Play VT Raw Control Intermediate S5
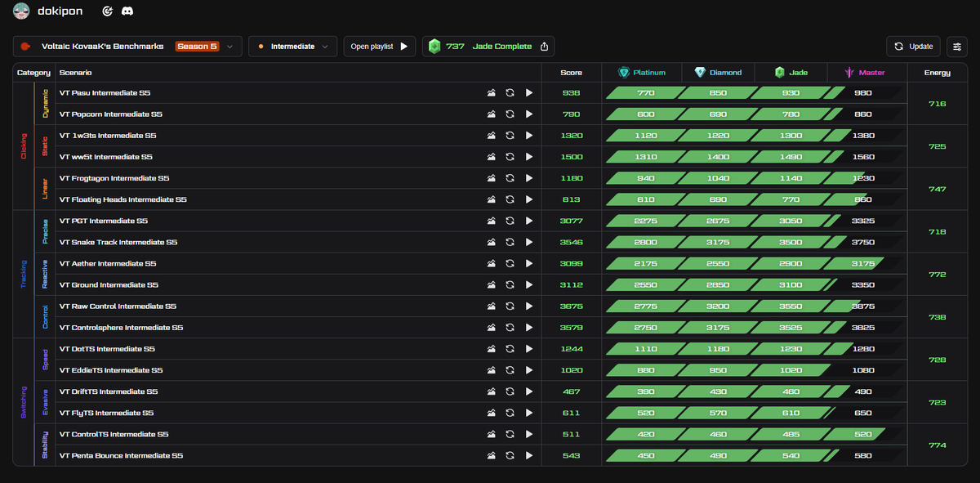This screenshot has height=483, width=980. tap(529, 306)
